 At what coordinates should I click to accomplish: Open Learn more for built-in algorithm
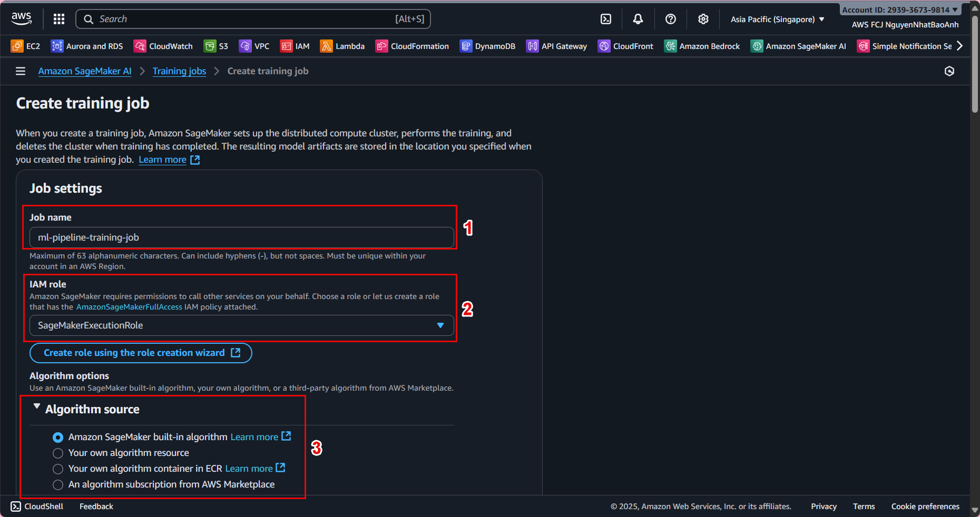[261, 437]
